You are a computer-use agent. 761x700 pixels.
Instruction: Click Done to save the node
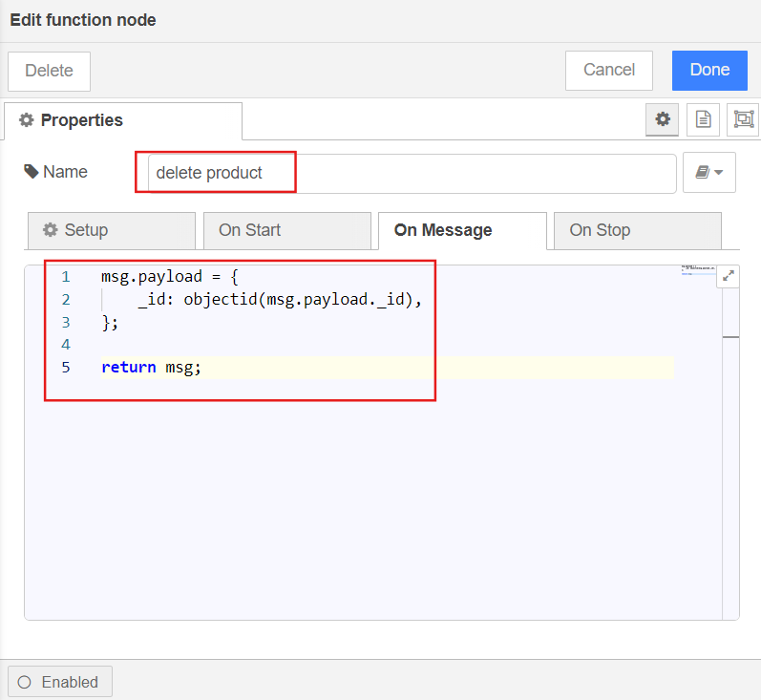(709, 70)
